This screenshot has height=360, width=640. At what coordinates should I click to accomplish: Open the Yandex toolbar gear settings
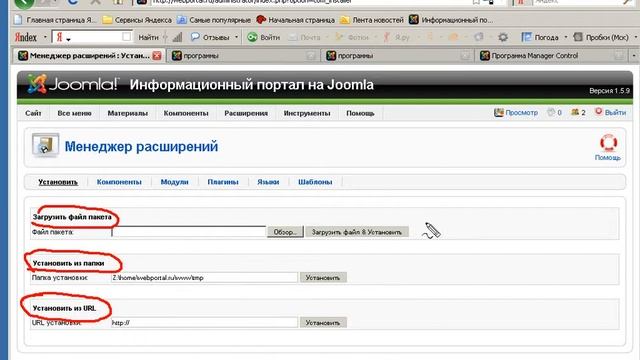(x=503, y=38)
